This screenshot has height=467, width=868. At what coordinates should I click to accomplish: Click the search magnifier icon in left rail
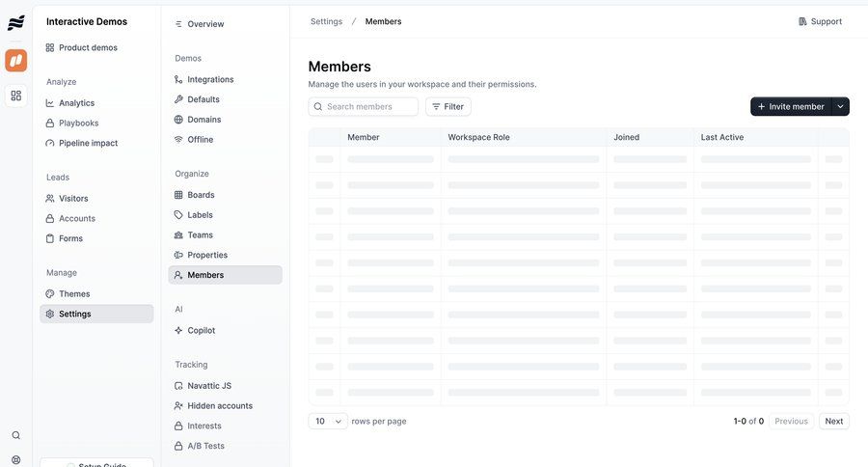tap(16, 435)
